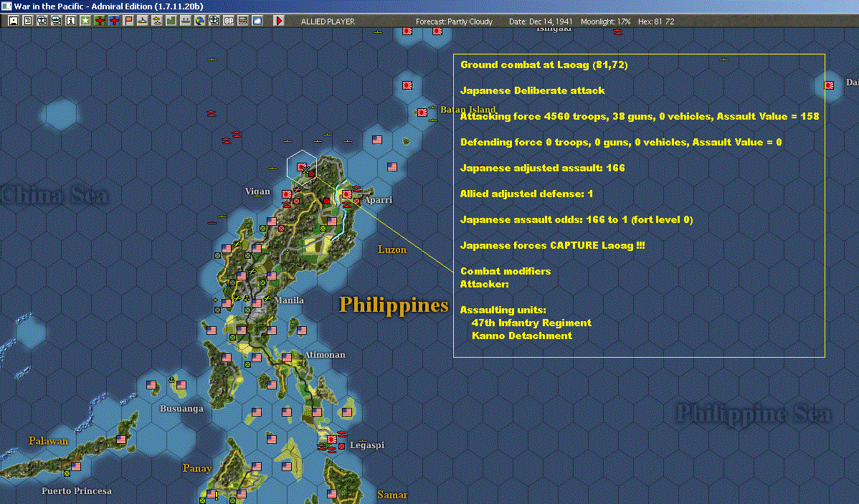Screen dimensions: 859x504
Task: Click the toolbar icon left of the info icon
Action: [x=57, y=21]
